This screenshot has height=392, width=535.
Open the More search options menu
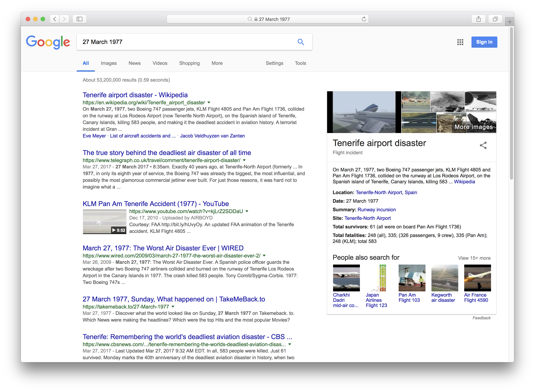pos(217,63)
